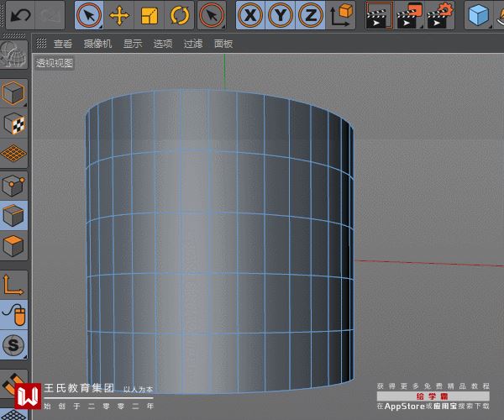Toggle the Viewport Solo S icon

point(13,344)
